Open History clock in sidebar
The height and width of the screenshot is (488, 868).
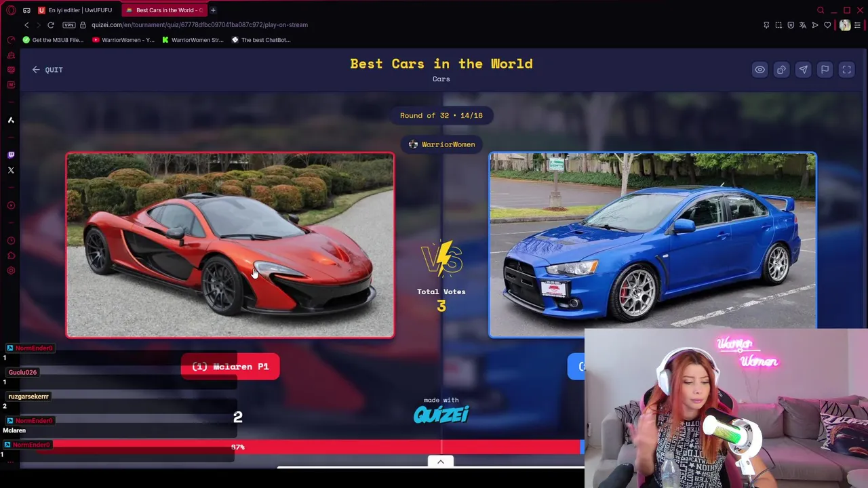(x=11, y=241)
